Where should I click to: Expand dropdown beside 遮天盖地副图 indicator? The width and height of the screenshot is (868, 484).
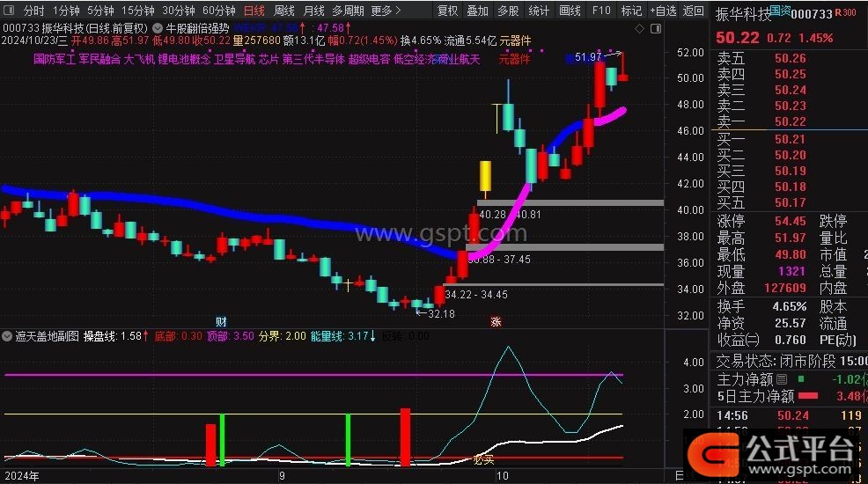7,336
